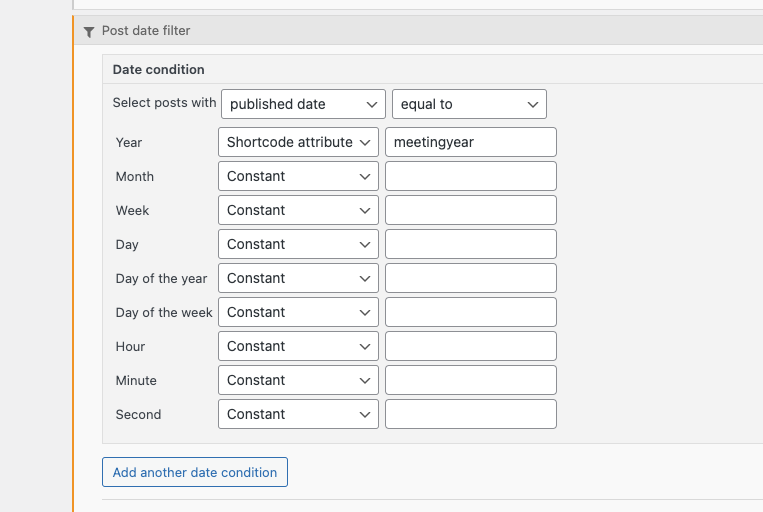Click the 'Day of the week' value field
This screenshot has height=512, width=763.
(x=471, y=312)
